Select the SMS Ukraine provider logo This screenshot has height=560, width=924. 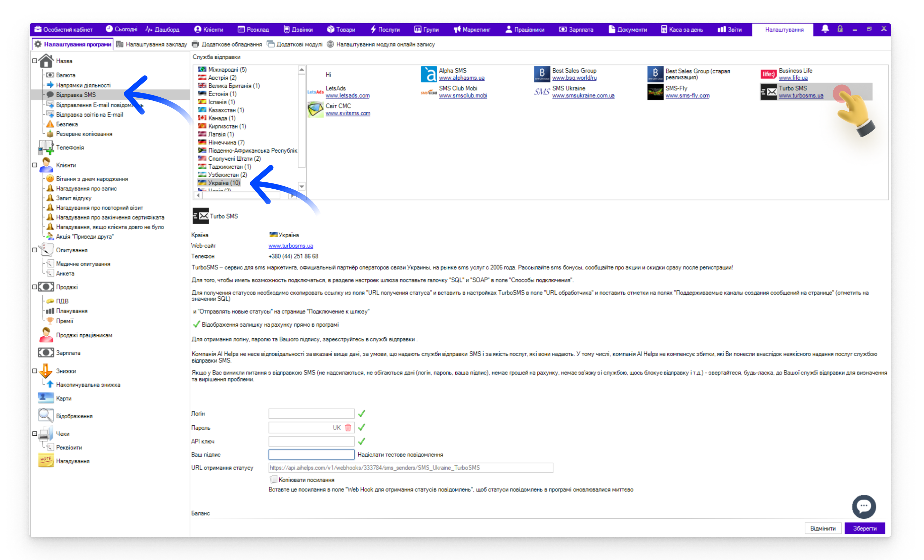click(542, 91)
